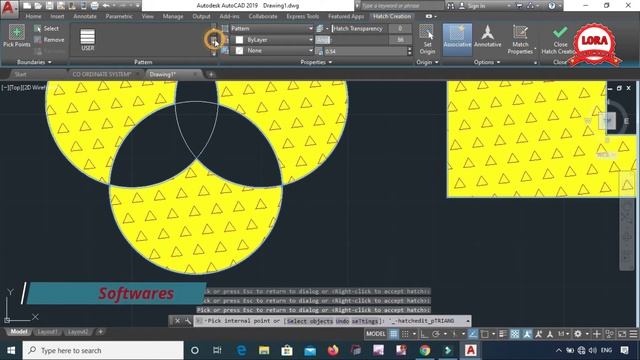The width and height of the screenshot is (640, 360).
Task: Click the search keyword field
Action: [401, 6]
